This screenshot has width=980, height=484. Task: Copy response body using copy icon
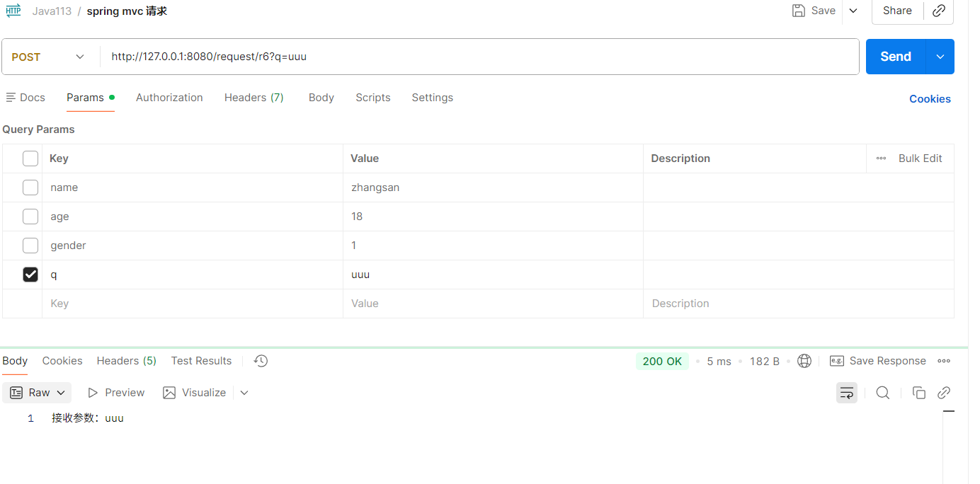point(919,393)
